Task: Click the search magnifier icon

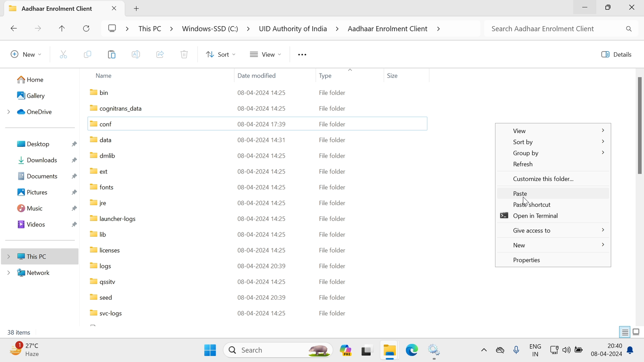Action: pos(629,29)
